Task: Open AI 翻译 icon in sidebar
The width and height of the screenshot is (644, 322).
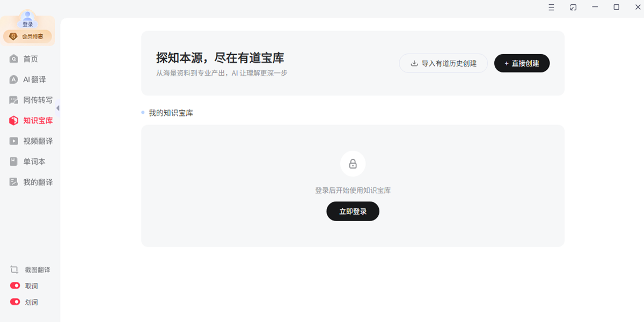Action: pyautogui.click(x=14, y=79)
